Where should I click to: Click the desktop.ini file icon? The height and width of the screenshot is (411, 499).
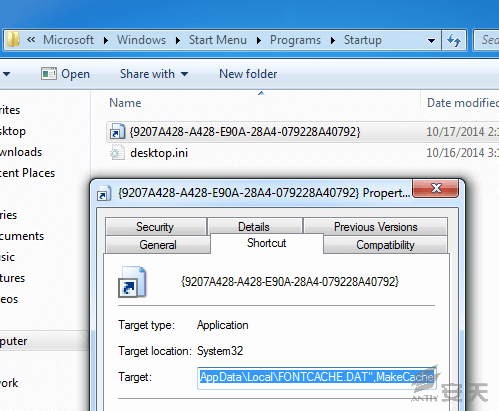(x=117, y=153)
